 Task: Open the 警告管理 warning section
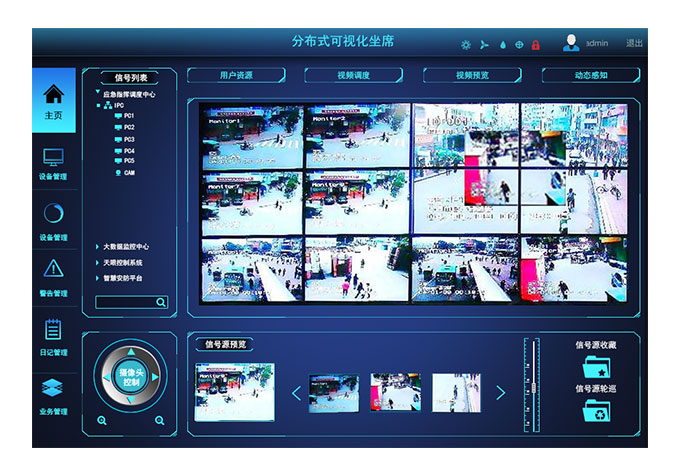coord(54,278)
